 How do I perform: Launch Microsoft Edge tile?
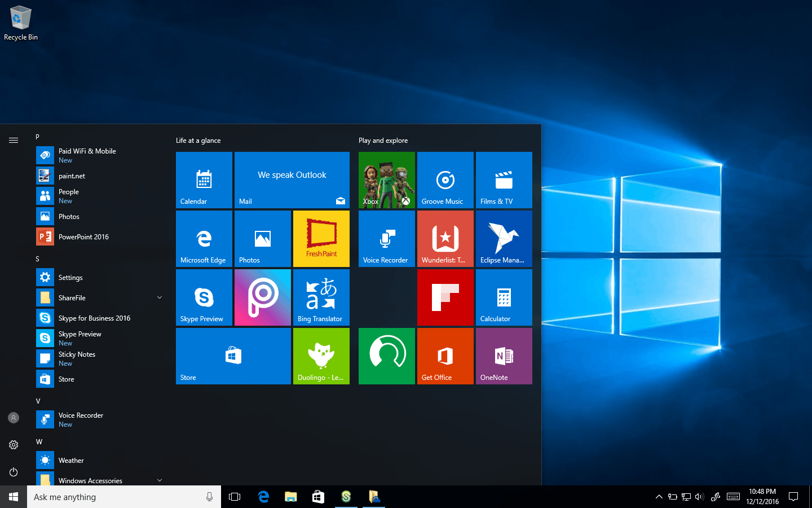click(204, 239)
